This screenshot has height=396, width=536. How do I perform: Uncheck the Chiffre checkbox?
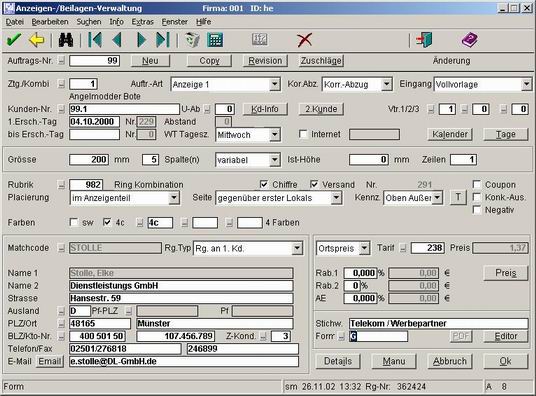point(264,184)
